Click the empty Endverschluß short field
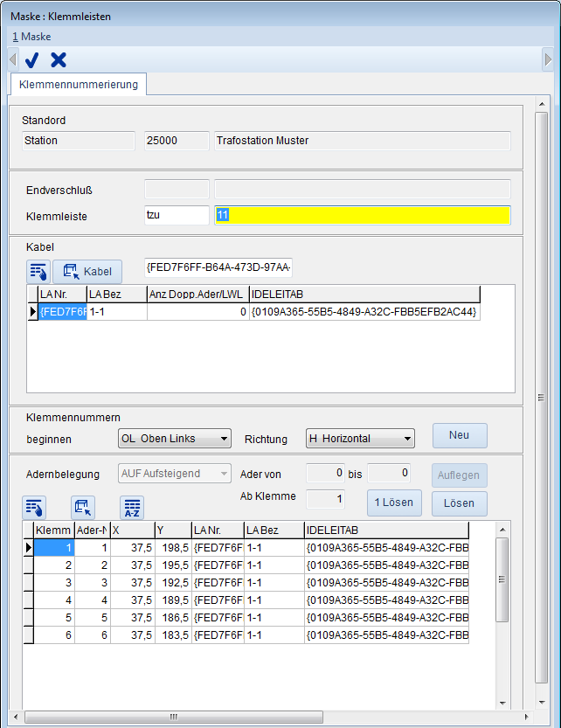Viewport: 561px width, 728px height. pos(177,189)
